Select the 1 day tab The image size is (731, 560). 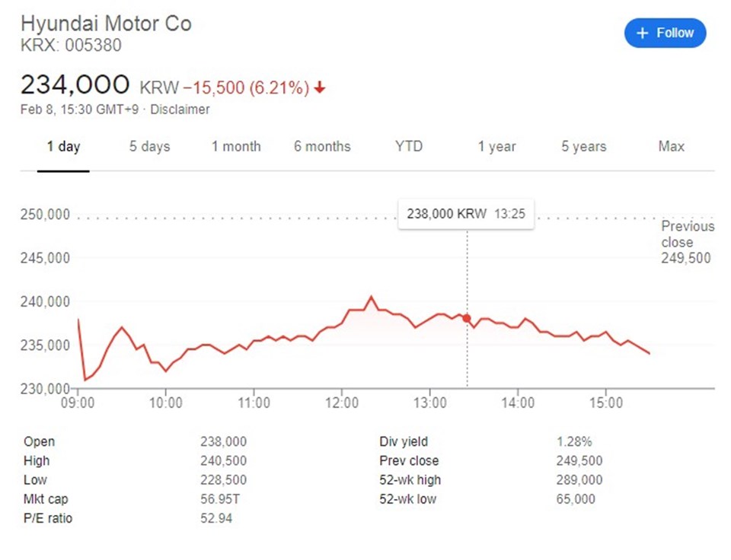click(x=63, y=147)
